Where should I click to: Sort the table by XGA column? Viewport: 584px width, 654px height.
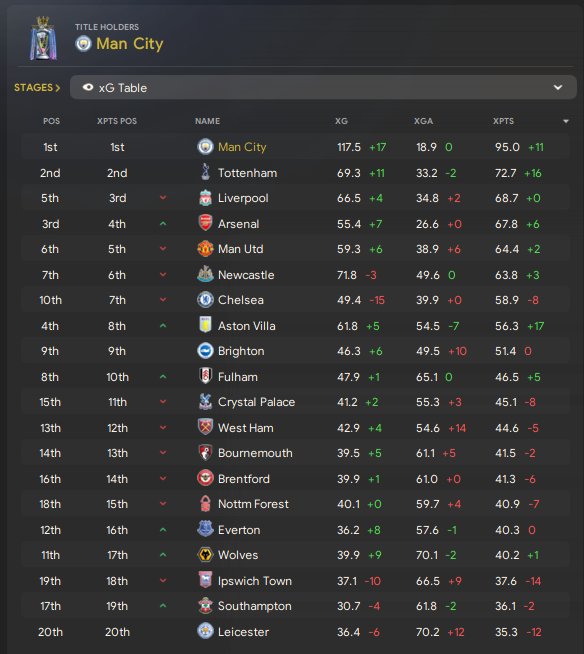pos(423,121)
